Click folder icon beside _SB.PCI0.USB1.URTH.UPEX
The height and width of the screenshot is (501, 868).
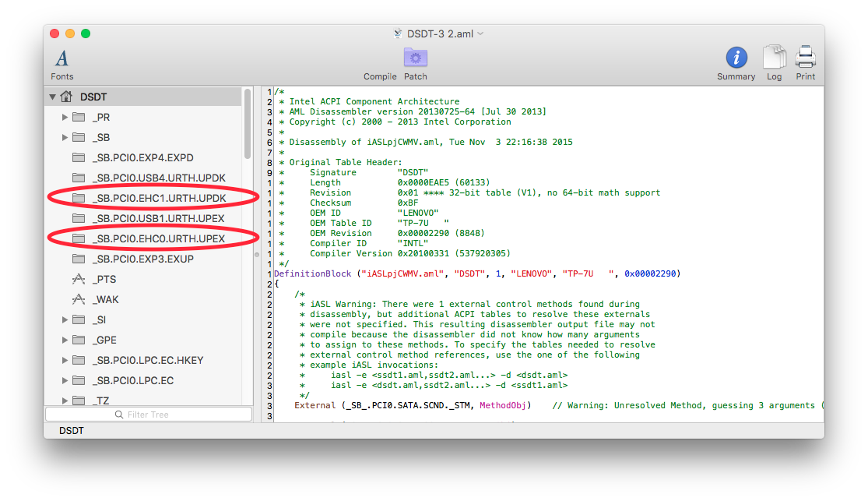click(79, 218)
